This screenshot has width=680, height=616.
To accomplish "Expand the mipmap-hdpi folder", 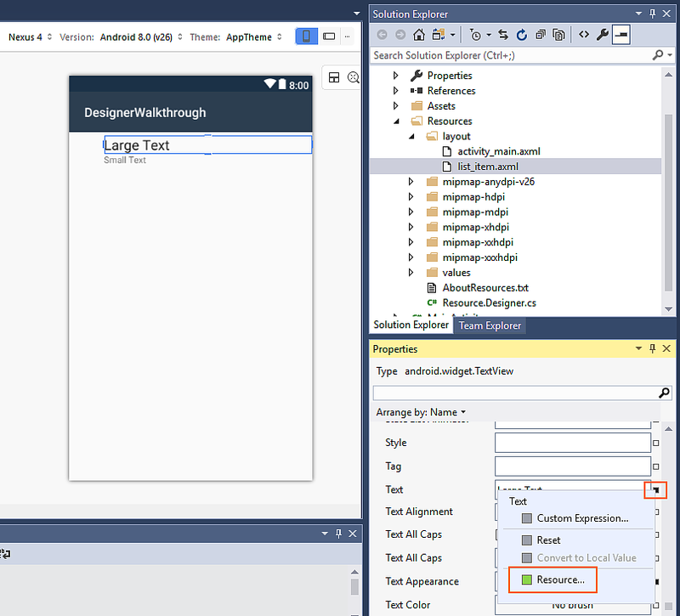I will (x=411, y=196).
